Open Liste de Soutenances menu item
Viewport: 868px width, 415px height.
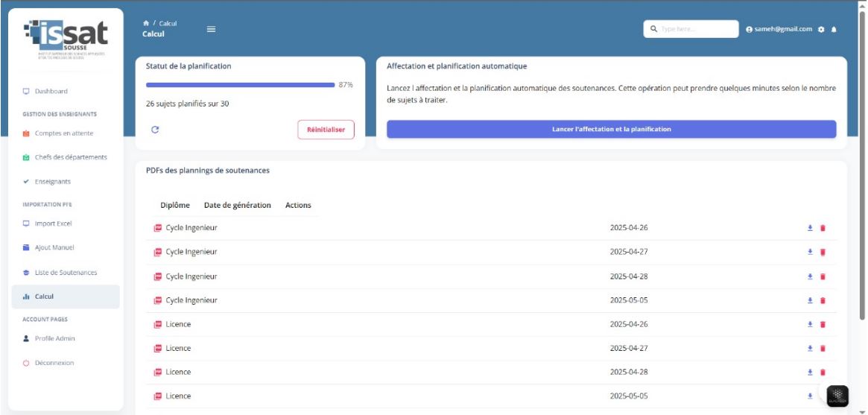[x=66, y=273]
